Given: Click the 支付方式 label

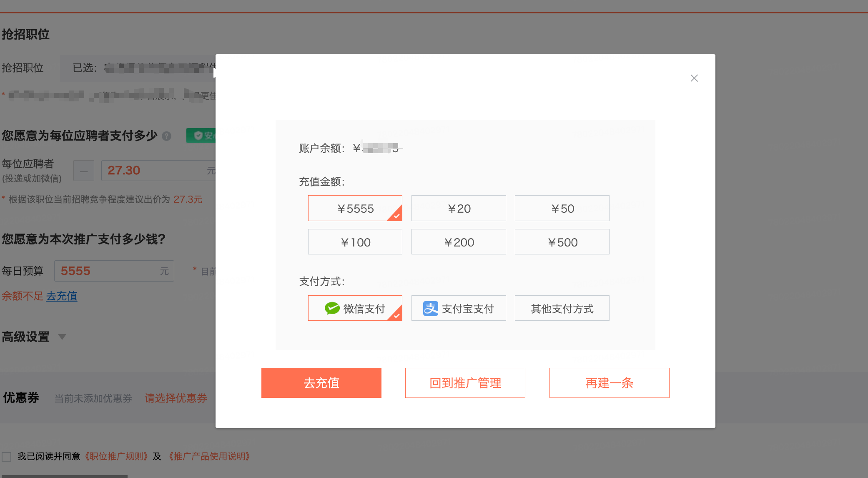Looking at the screenshot, I should [x=322, y=282].
